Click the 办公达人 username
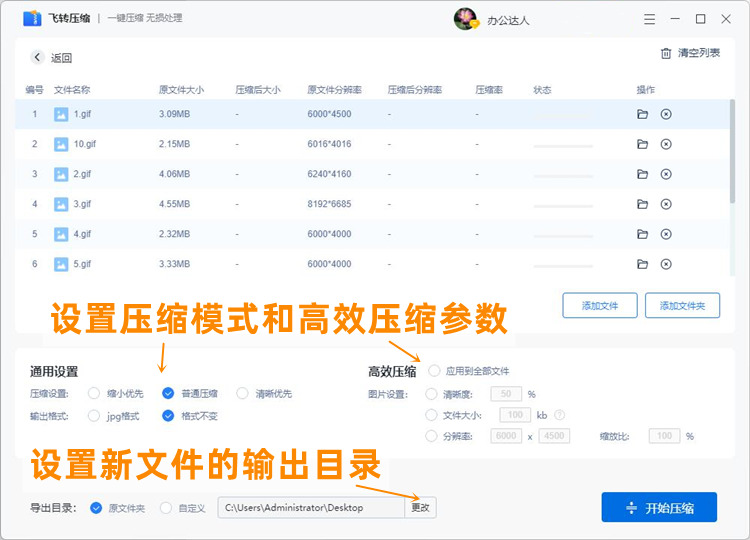 click(508, 21)
